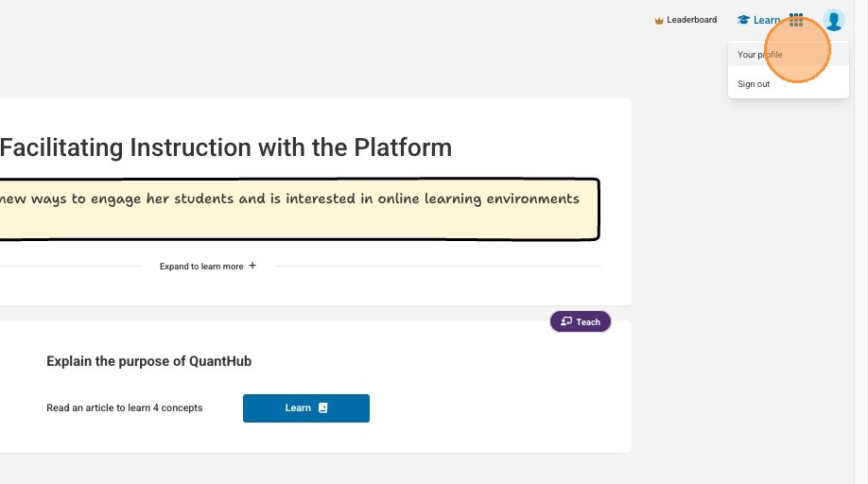Open the apps grid launcher
The width and height of the screenshot is (868, 484).
click(x=796, y=20)
